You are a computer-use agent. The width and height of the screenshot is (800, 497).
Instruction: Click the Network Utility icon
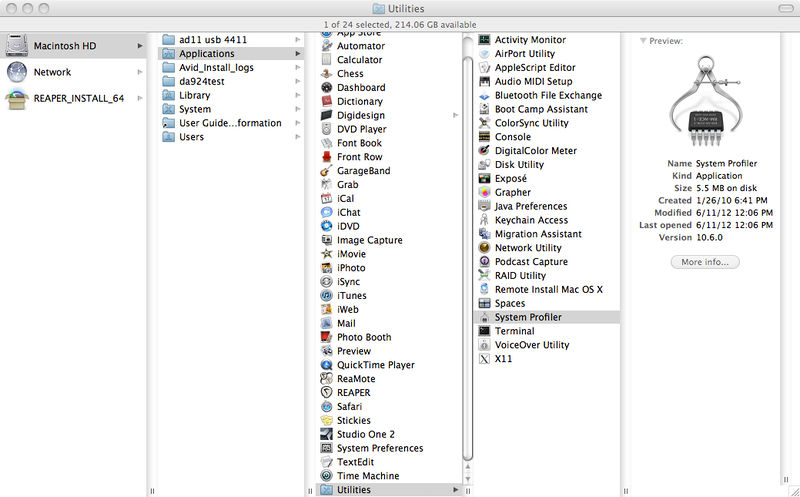484,247
